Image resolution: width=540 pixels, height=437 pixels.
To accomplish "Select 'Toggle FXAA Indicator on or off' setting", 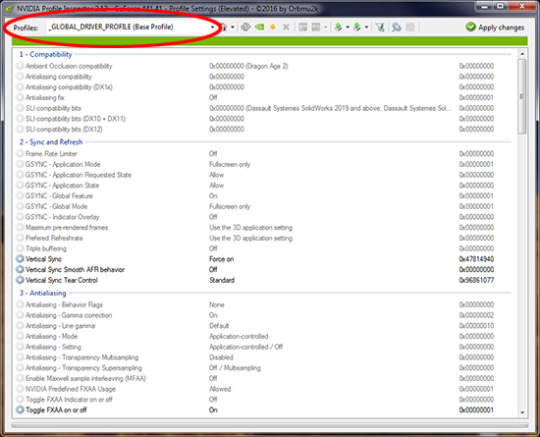I will click(x=69, y=399).
